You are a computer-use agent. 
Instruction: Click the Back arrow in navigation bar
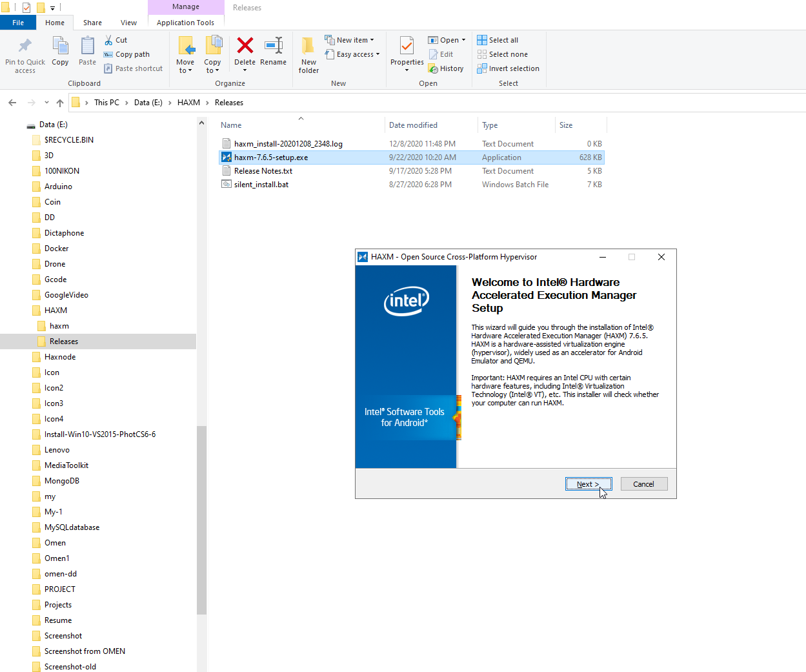pos(12,103)
